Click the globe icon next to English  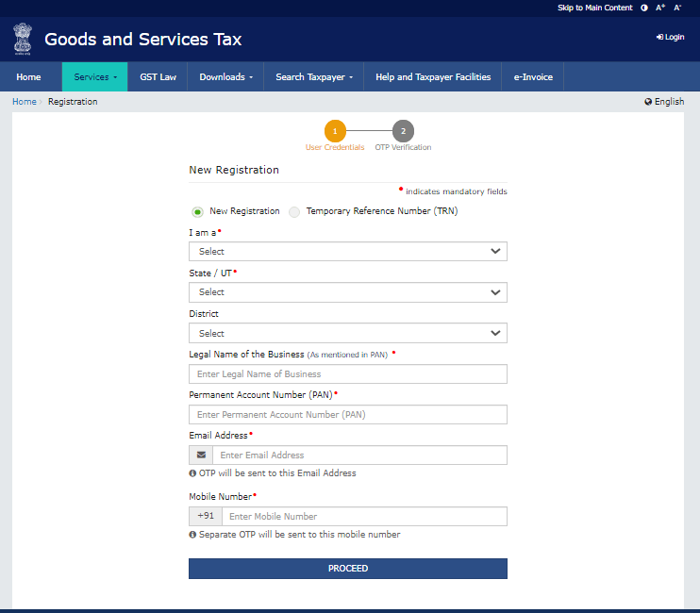coord(648,102)
